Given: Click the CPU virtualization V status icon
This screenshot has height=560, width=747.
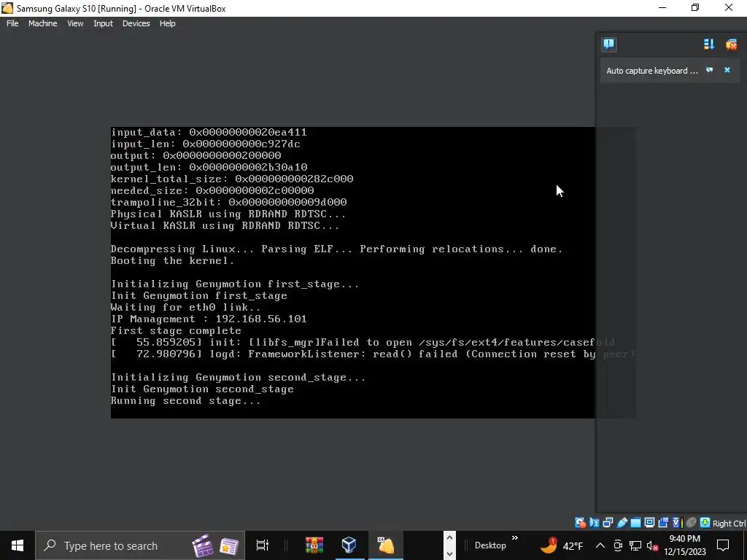Looking at the screenshot, I should pos(678,523).
